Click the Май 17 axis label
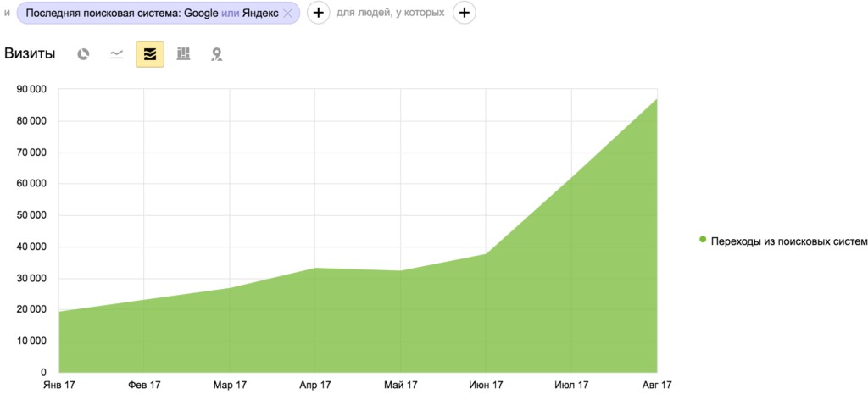The image size is (868, 405). (400, 385)
